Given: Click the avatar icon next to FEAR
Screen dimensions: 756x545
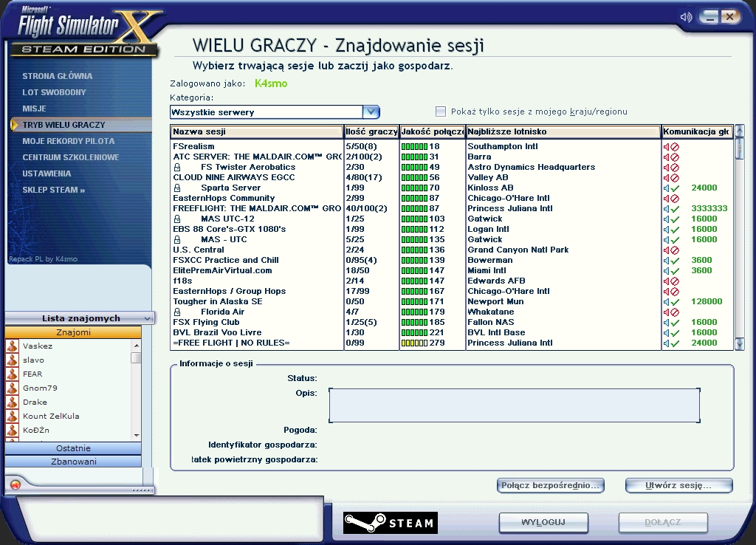Looking at the screenshot, I should click(12, 374).
